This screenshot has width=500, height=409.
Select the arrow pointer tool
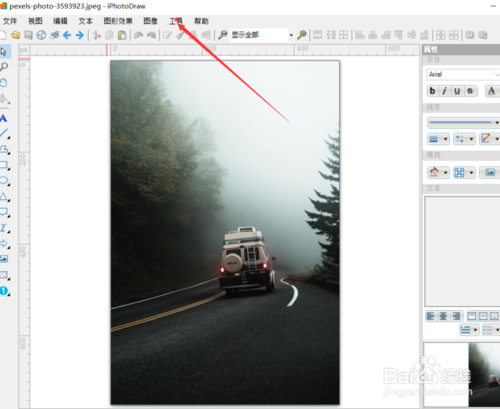[4, 52]
